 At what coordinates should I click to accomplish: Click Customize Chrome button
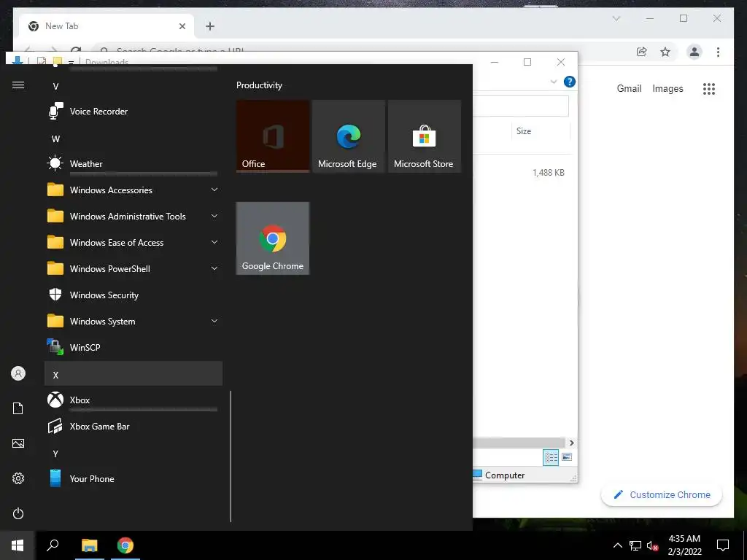point(662,495)
